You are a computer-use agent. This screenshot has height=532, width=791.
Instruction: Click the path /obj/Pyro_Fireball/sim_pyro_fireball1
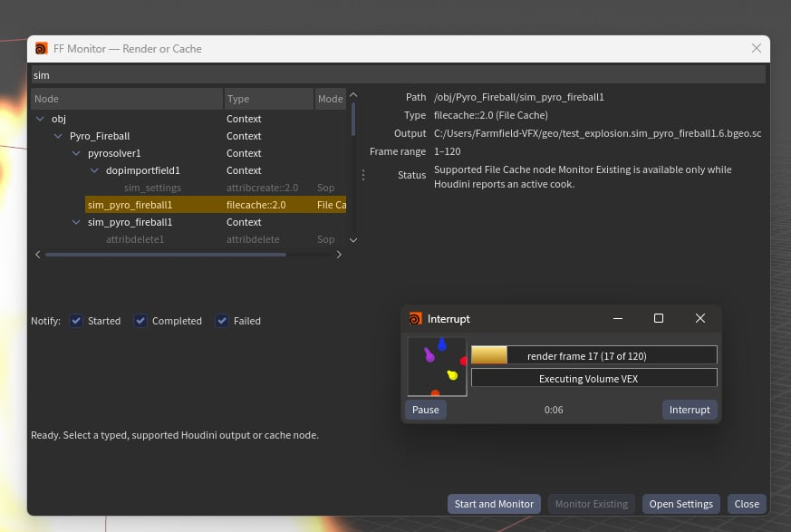(518, 97)
